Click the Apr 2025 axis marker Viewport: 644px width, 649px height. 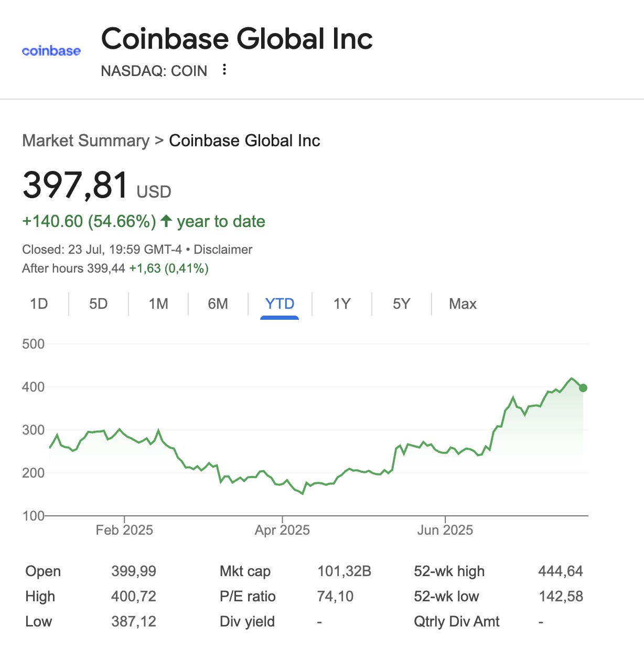(282, 530)
